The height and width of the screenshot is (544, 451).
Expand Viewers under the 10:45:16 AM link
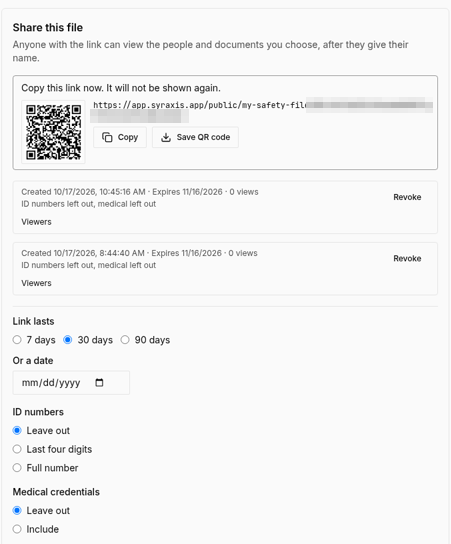36,222
